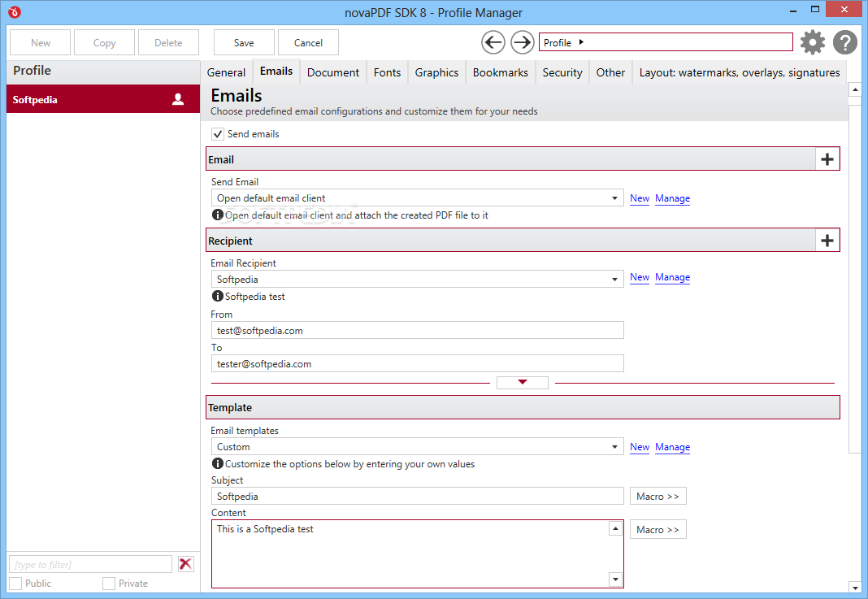
Task: Click the Cancel button
Action: 308,42
